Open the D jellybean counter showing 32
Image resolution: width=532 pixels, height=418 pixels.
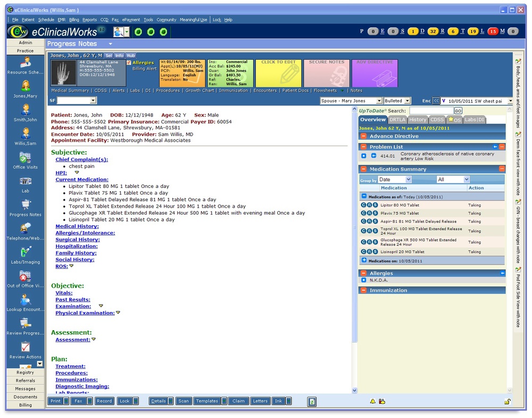433,31
